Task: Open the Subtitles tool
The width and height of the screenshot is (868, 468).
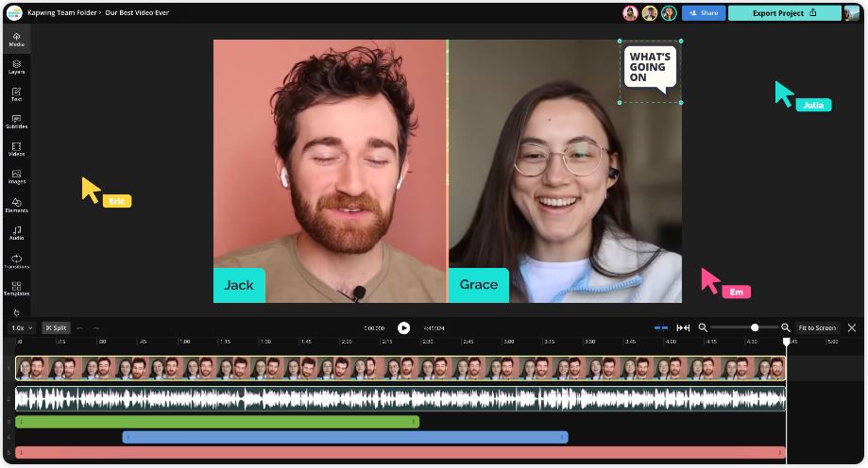Action: (16, 121)
